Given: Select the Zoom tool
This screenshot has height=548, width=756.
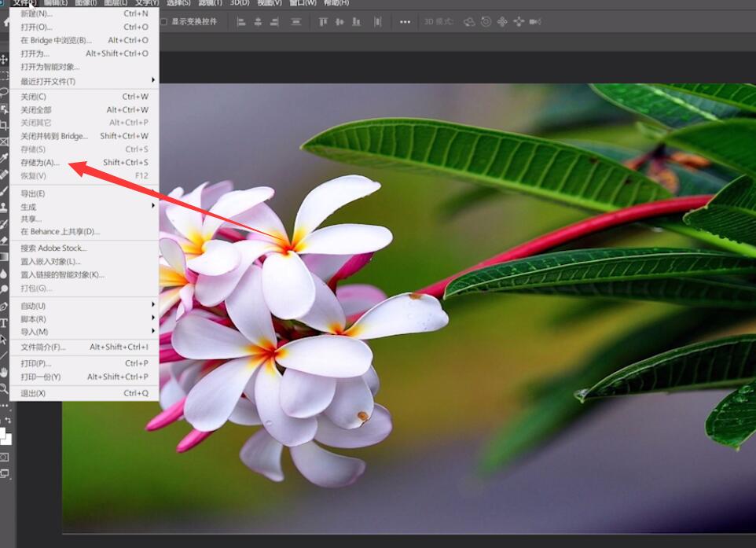Looking at the screenshot, I should tap(4, 388).
